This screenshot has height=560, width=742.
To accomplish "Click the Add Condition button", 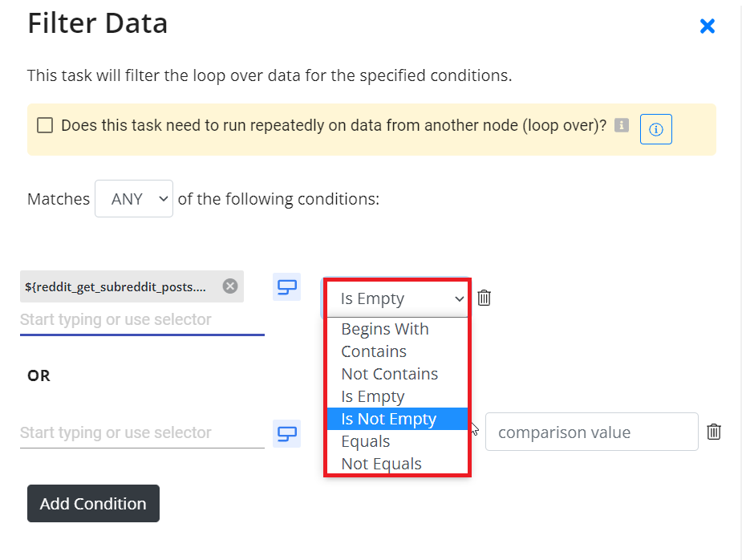I will (93, 504).
